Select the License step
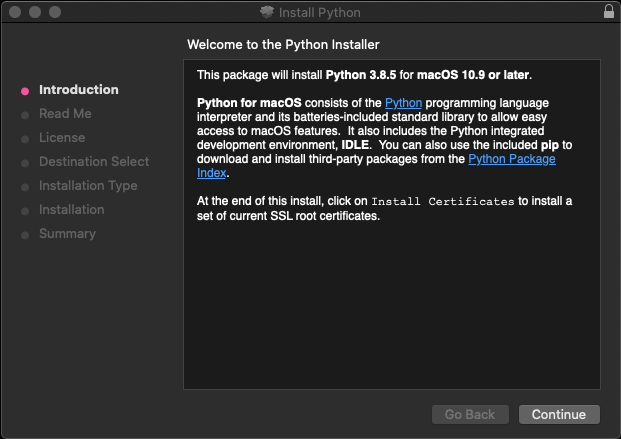 [x=62, y=137]
